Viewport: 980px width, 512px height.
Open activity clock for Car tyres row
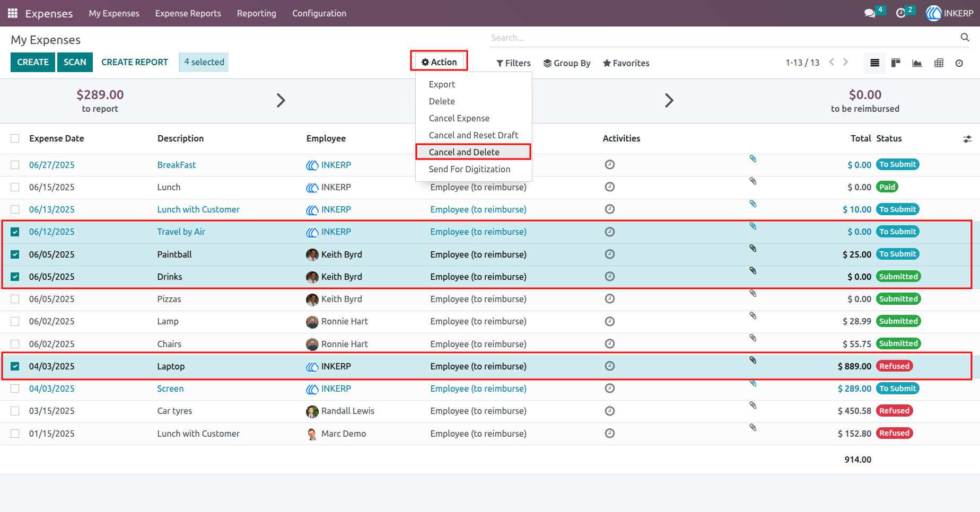[610, 411]
